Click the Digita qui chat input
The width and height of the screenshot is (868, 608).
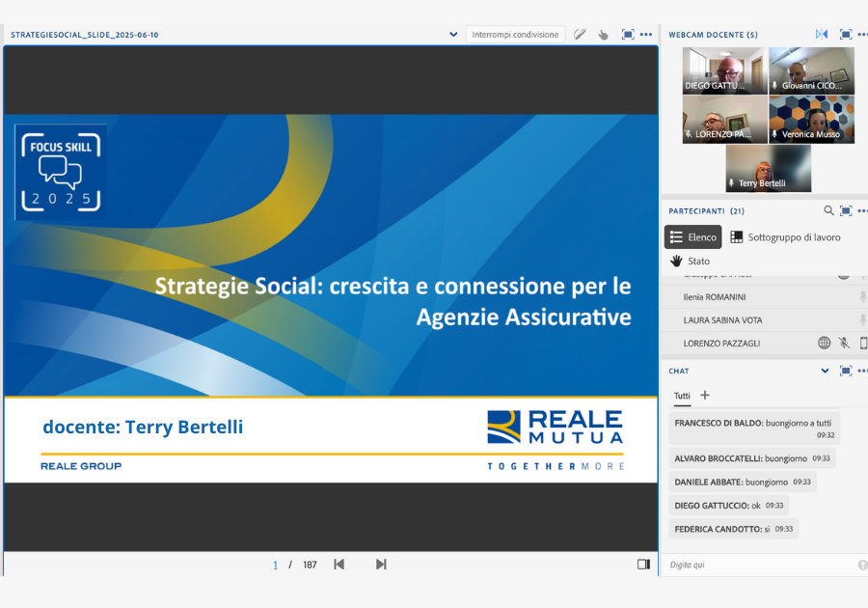coord(757,565)
